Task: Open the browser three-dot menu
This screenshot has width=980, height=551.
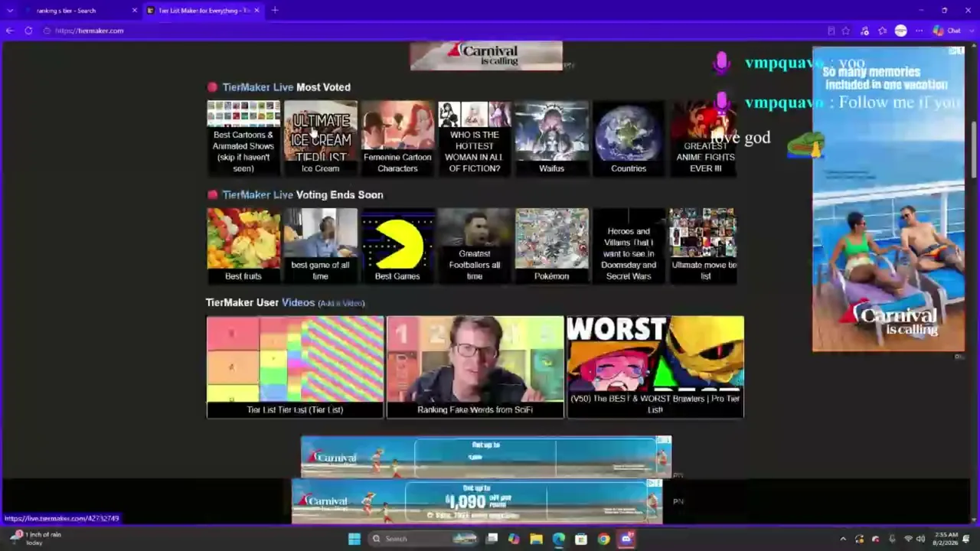Action: pyautogui.click(x=919, y=31)
